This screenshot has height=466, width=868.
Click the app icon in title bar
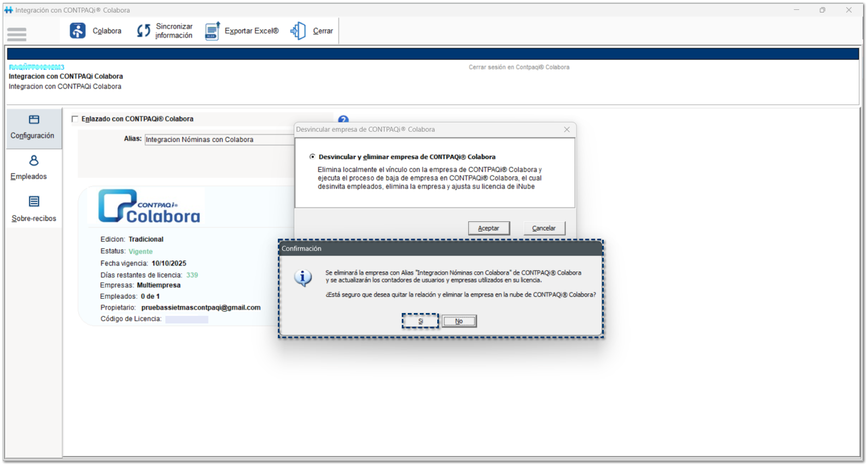click(x=9, y=10)
